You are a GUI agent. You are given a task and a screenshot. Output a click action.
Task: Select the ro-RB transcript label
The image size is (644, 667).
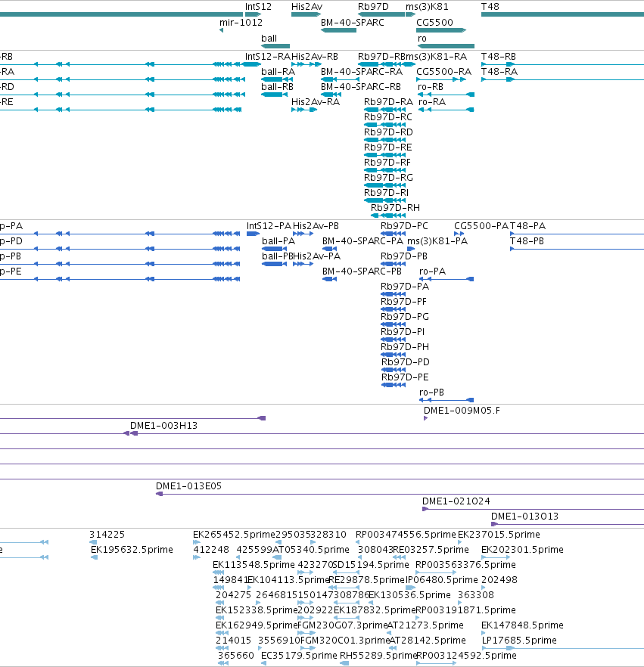point(431,87)
